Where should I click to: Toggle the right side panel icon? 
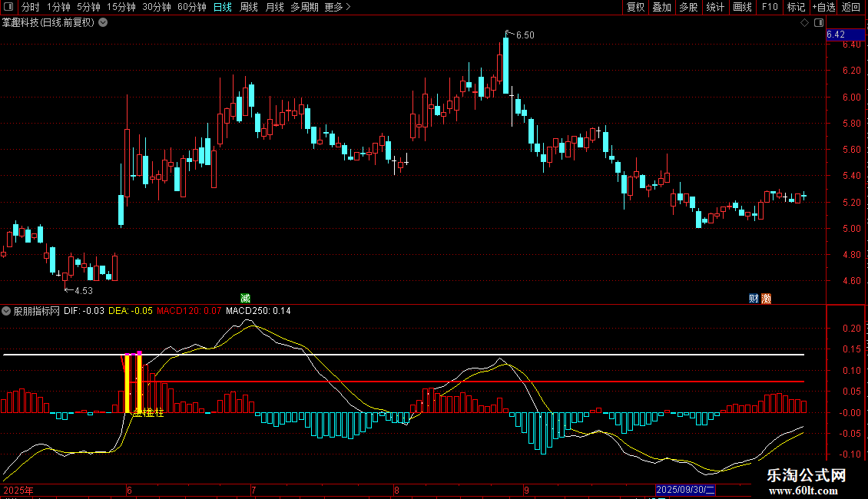(820, 23)
